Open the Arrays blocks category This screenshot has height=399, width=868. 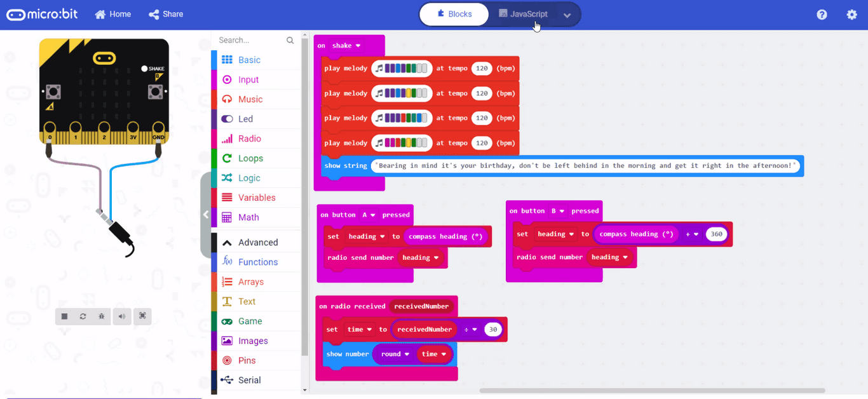[x=256, y=281]
